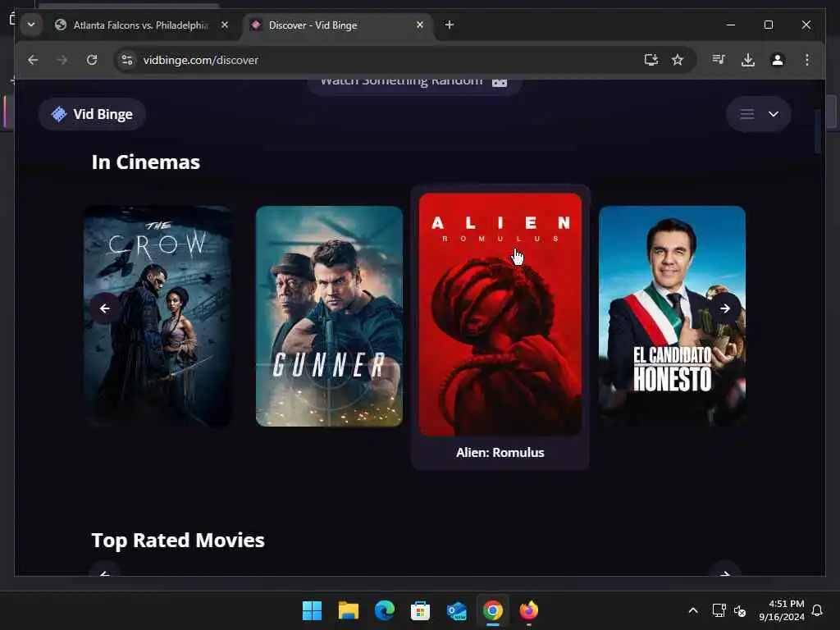The width and height of the screenshot is (840, 630).
Task: Click the Chrome taskbar icon
Action: (x=492, y=610)
